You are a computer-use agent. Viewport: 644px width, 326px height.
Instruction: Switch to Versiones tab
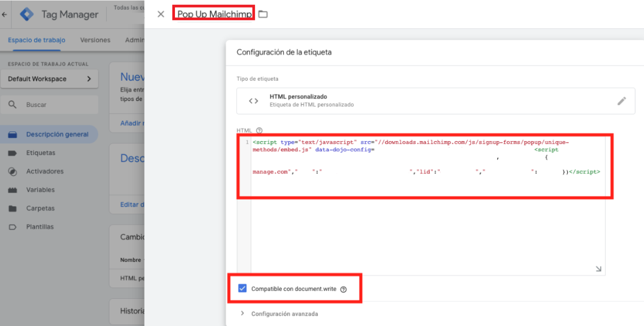[x=95, y=40]
